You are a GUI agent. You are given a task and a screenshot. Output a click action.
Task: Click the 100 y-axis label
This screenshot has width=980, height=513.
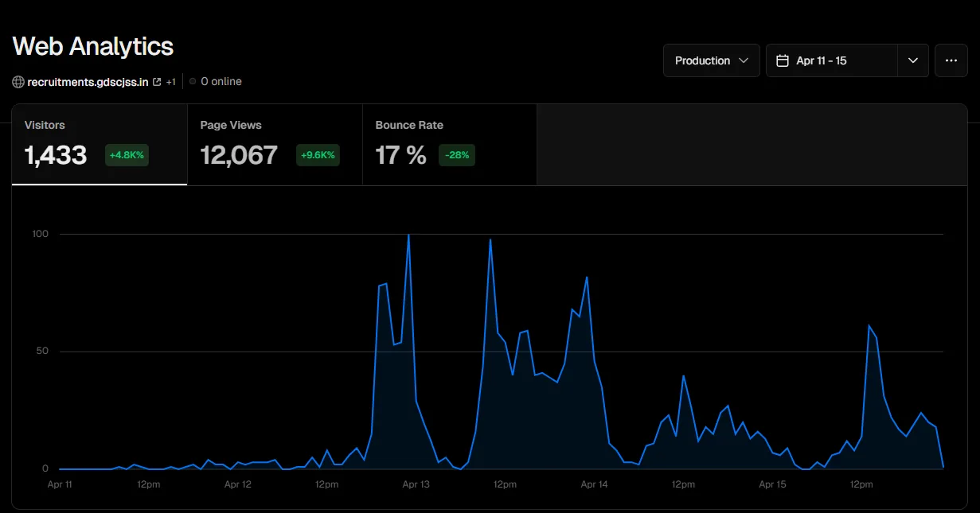(x=41, y=234)
